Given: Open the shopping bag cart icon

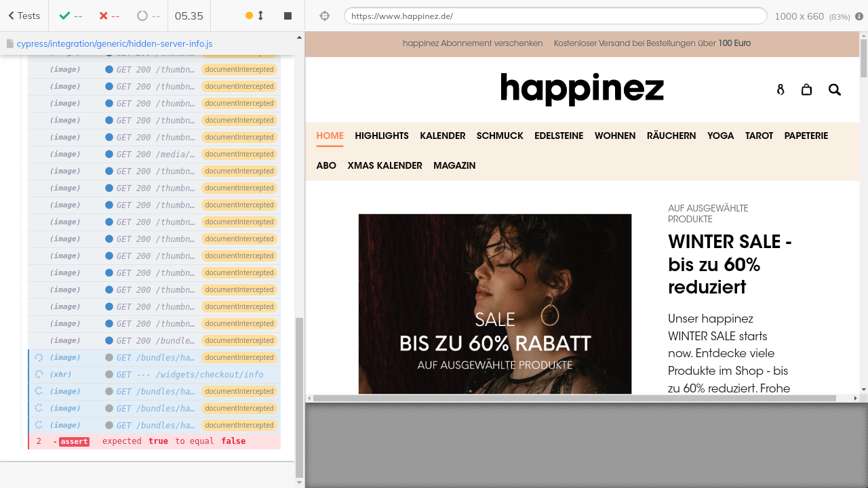Looking at the screenshot, I should click(806, 89).
